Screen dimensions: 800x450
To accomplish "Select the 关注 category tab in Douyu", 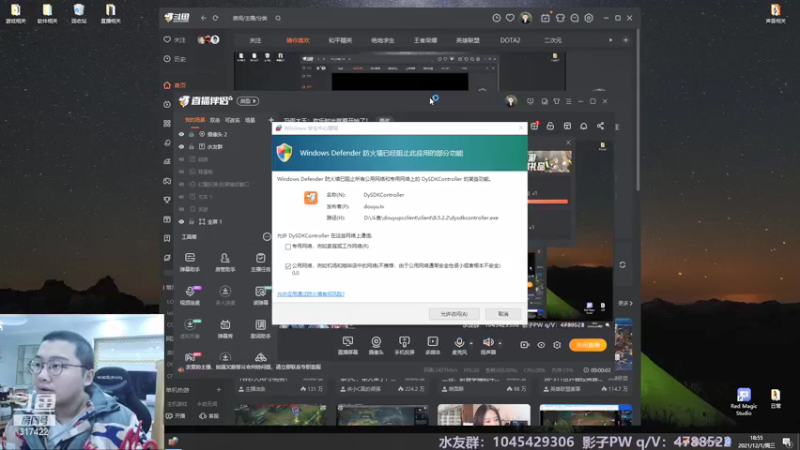I will coord(255,40).
